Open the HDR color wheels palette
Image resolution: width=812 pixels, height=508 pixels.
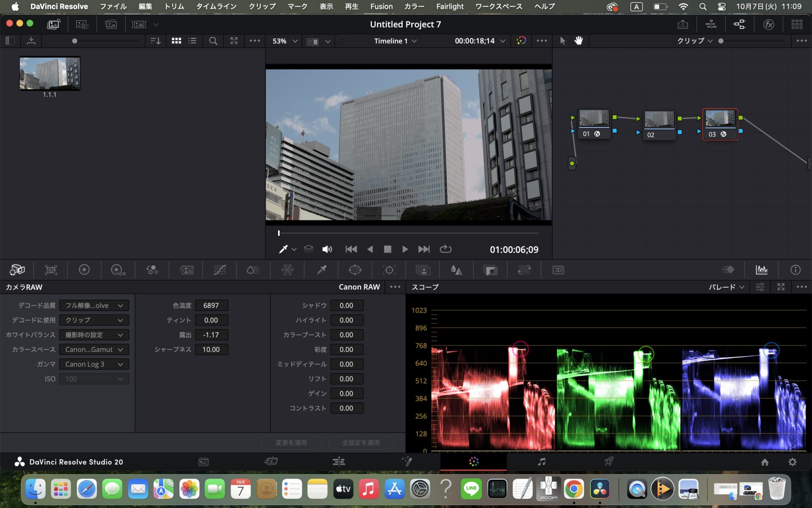coord(118,270)
